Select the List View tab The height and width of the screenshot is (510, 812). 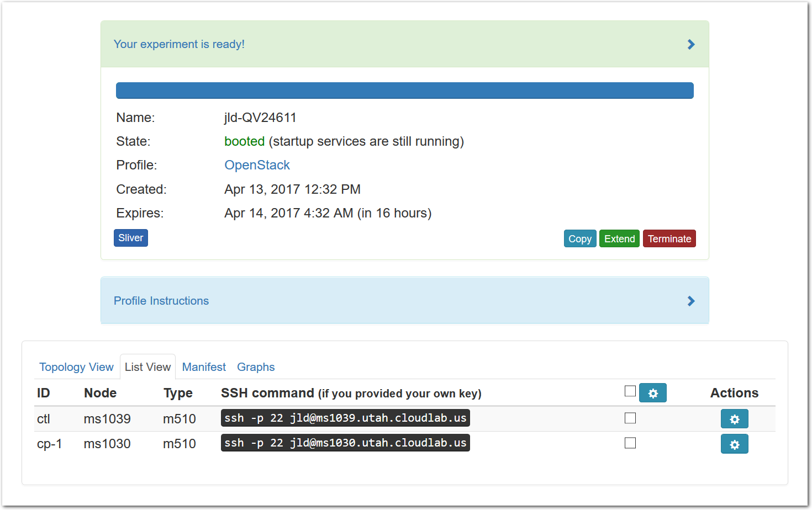pos(147,367)
